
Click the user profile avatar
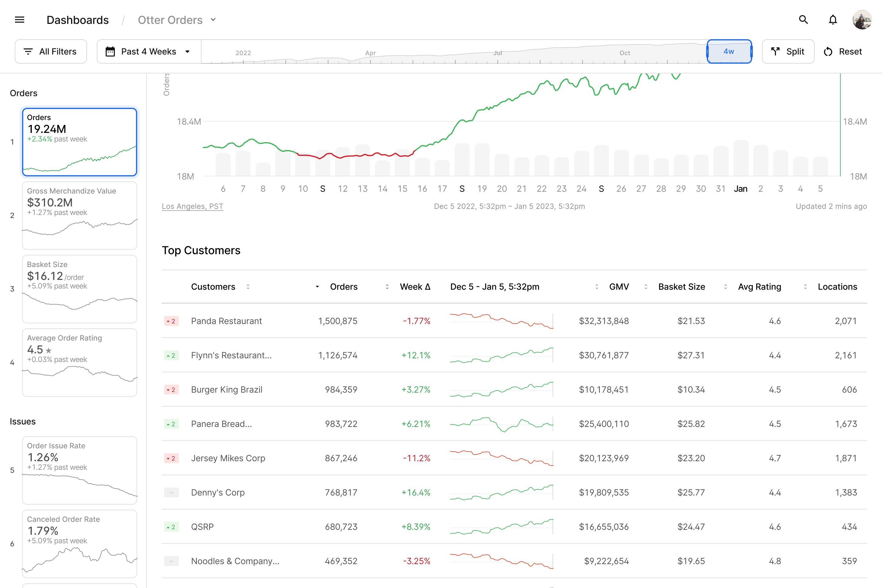click(862, 20)
